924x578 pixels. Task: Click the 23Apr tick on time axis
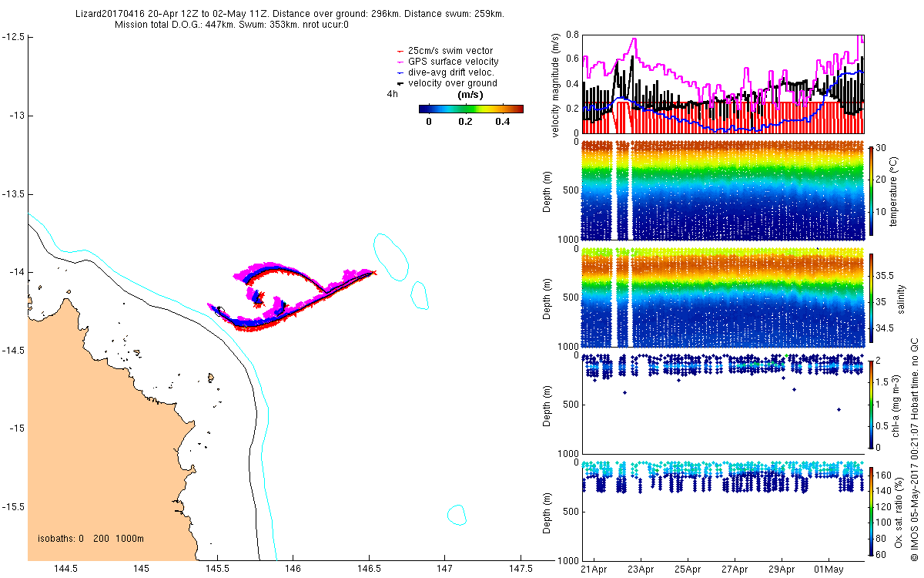[x=641, y=569]
